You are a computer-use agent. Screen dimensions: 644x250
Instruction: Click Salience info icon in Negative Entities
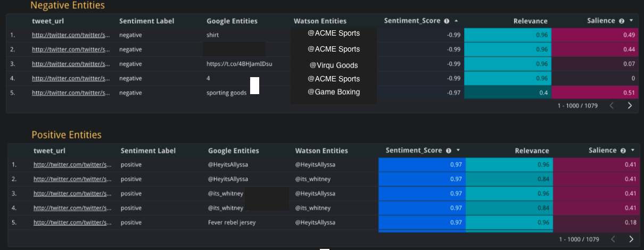(622, 21)
